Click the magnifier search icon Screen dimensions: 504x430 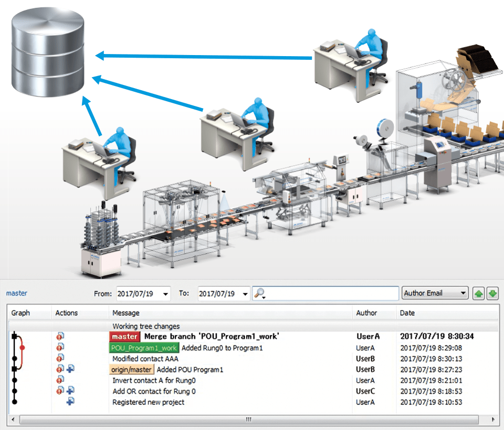coord(259,293)
